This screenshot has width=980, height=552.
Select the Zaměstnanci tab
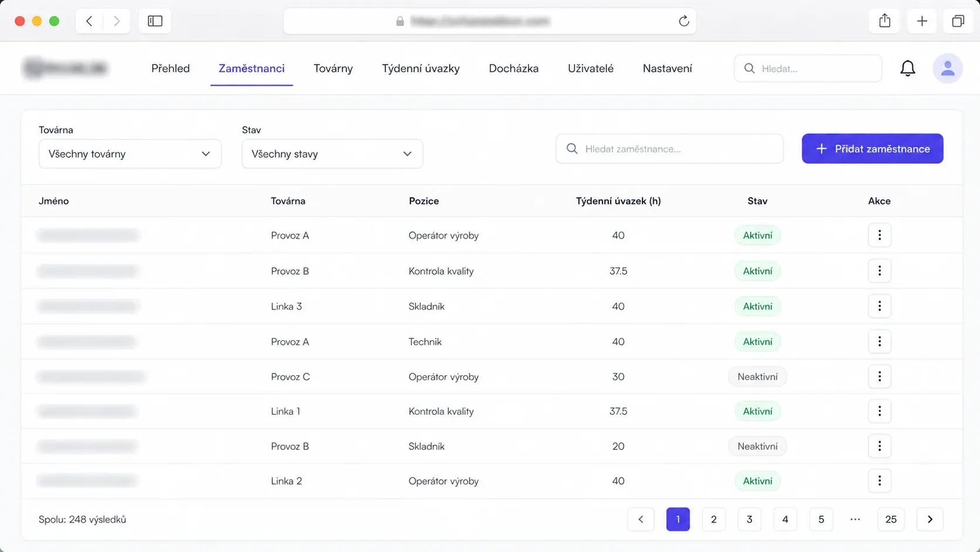[x=251, y=69]
